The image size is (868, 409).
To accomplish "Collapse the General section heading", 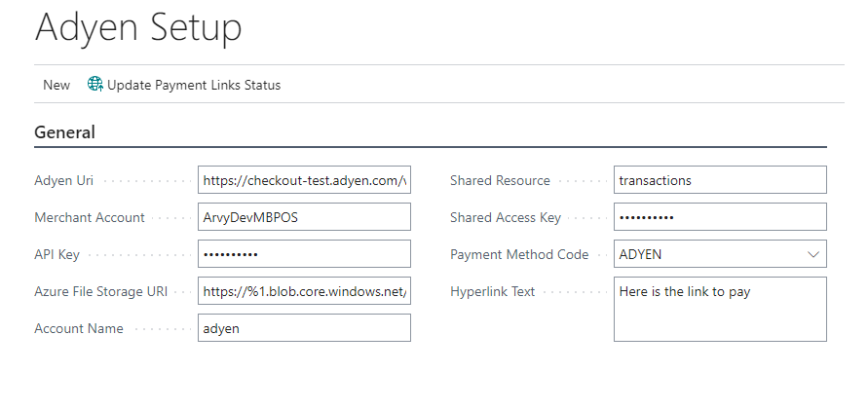I will click(x=65, y=132).
